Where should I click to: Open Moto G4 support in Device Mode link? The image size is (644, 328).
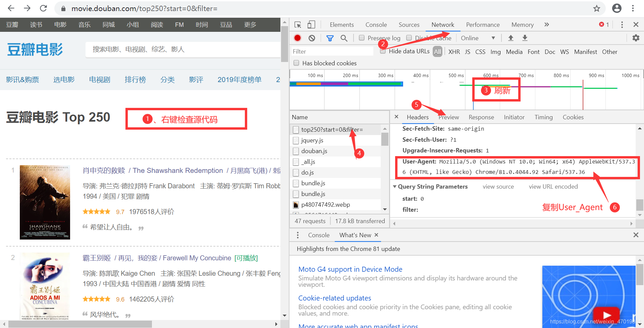pyautogui.click(x=350, y=269)
